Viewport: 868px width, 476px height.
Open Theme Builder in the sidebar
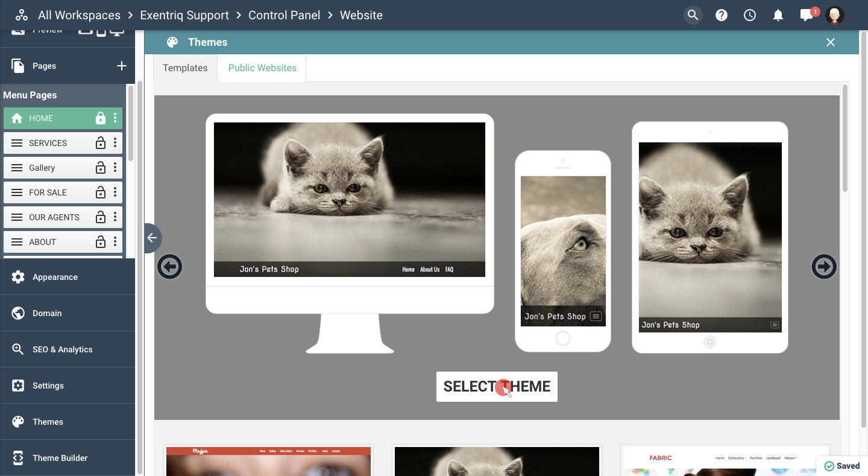tap(60, 458)
